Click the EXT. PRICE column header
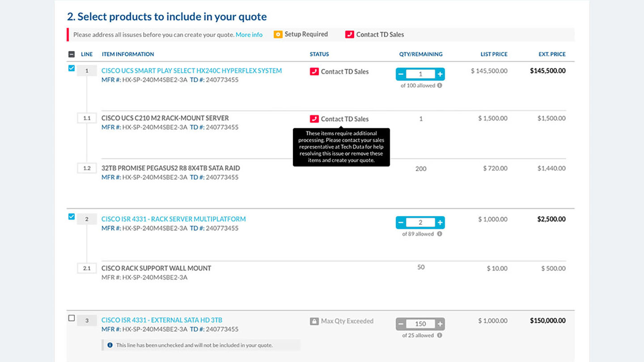The width and height of the screenshot is (644, 362). pyautogui.click(x=552, y=54)
